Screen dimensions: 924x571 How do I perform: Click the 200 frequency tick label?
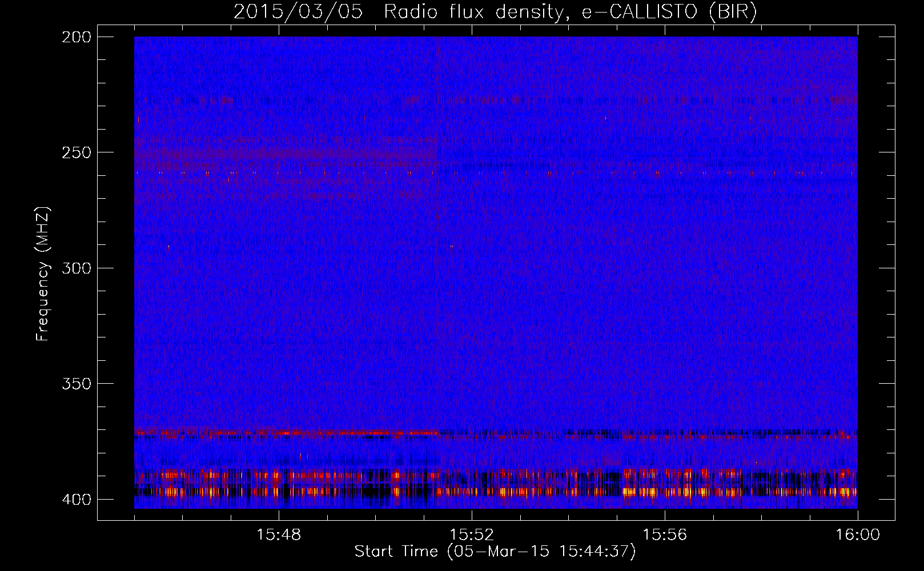click(77, 37)
